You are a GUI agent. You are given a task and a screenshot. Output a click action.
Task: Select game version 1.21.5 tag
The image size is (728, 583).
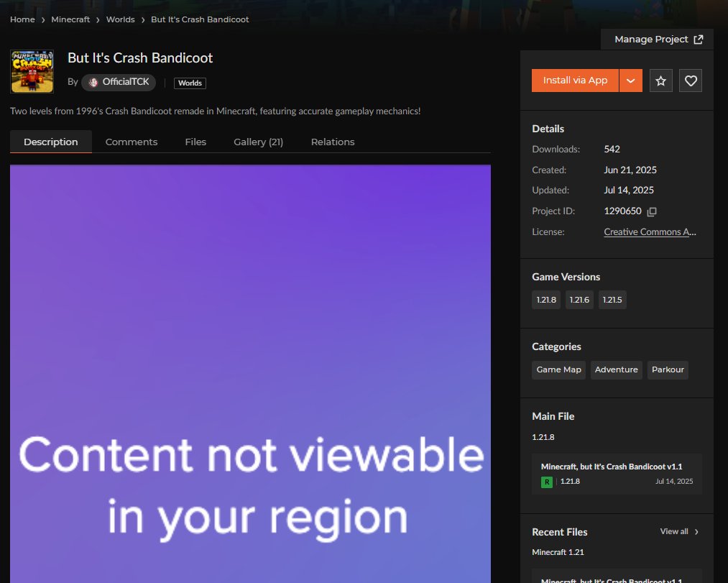(612, 300)
